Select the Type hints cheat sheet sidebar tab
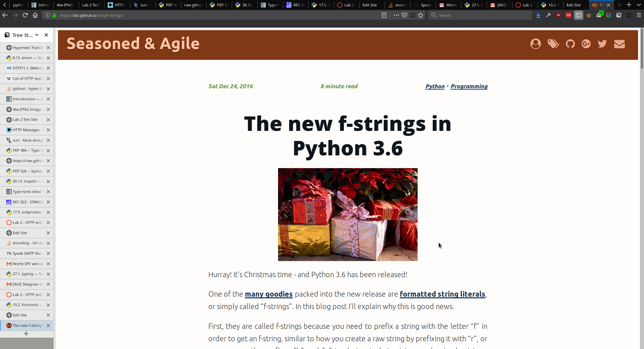The height and width of the screenshot is (349, 644). [27, 192]
